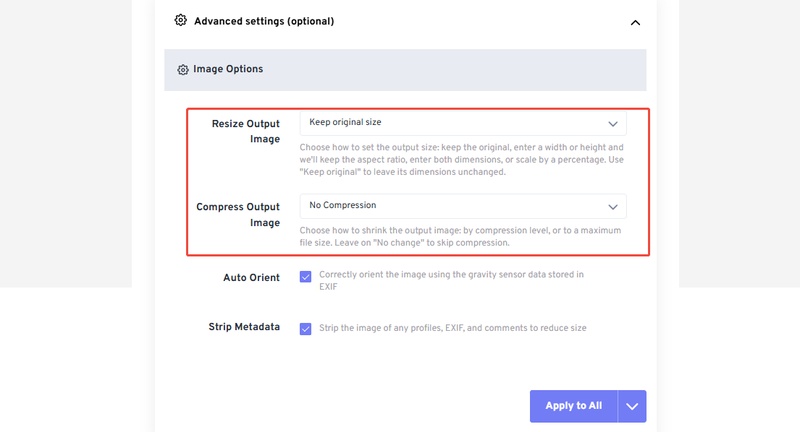The height and width of the screenshot is (432, 800).
Task: Click the Apply to All button
Action: (x=573, y=406)
